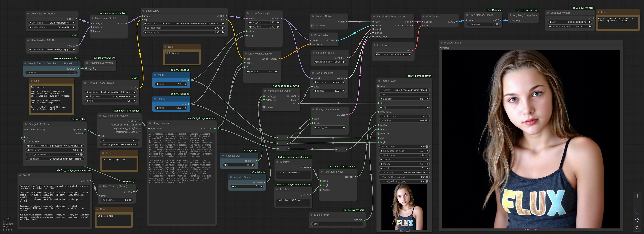Click the Put LoRA here note text area

[x=182, y=57]
